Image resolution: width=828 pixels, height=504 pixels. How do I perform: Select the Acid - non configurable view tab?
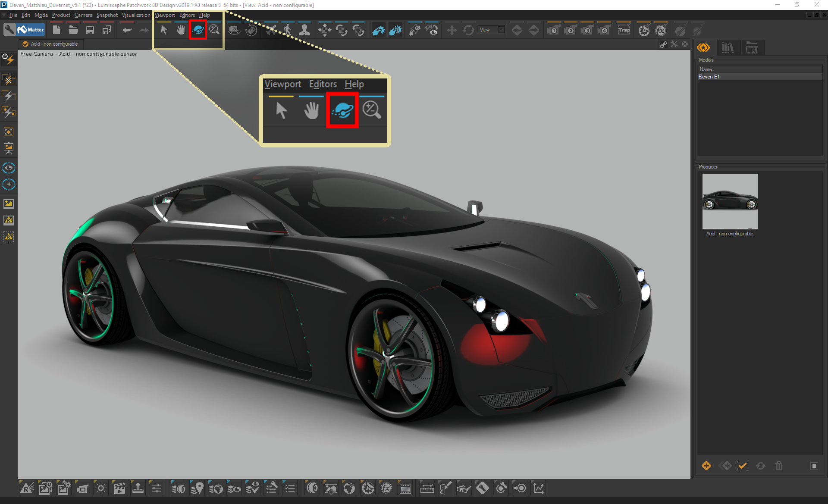(51, 44)
